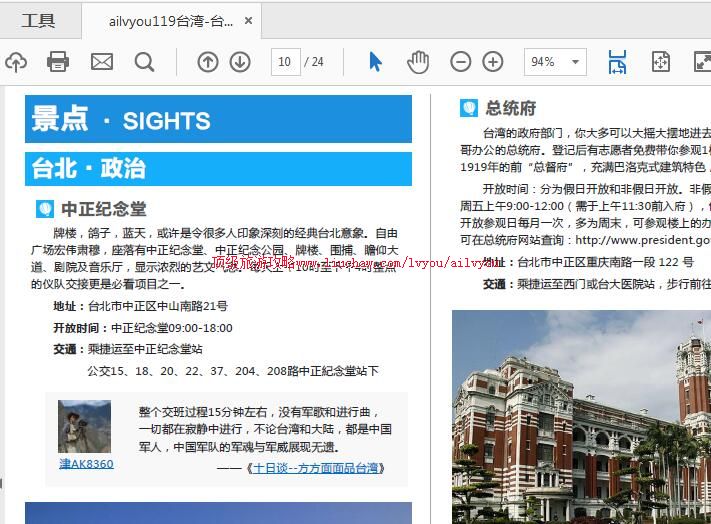Image resolution: width=711 pixels, height=524 pixels.
Task: Select fit full page view icon
Action: pos(661,62)
